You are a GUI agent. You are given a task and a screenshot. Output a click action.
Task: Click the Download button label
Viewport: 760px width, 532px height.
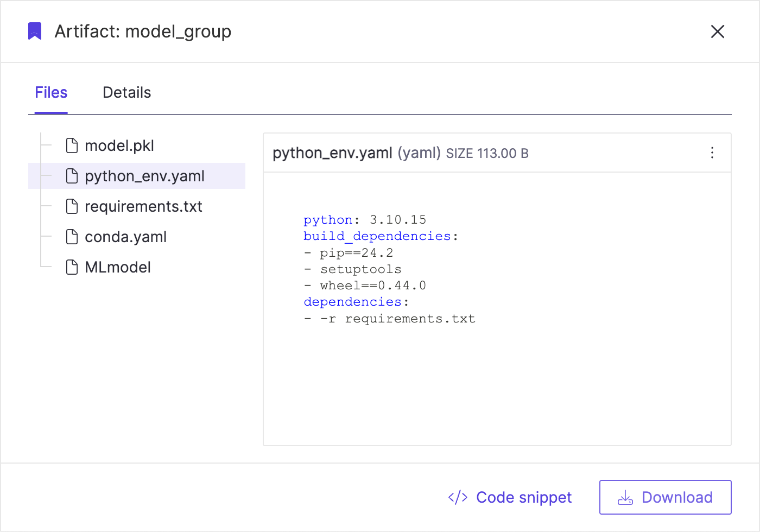[x=677, y=497]
